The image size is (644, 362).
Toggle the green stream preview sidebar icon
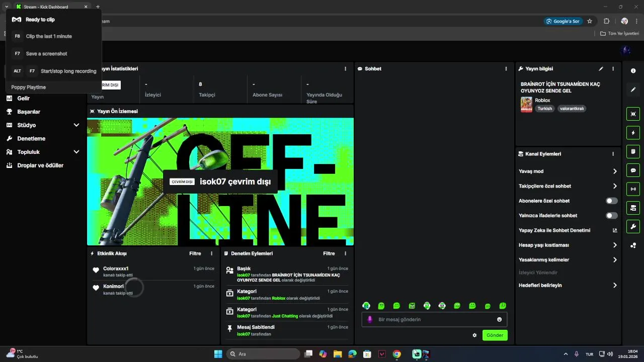coord(633,114)
